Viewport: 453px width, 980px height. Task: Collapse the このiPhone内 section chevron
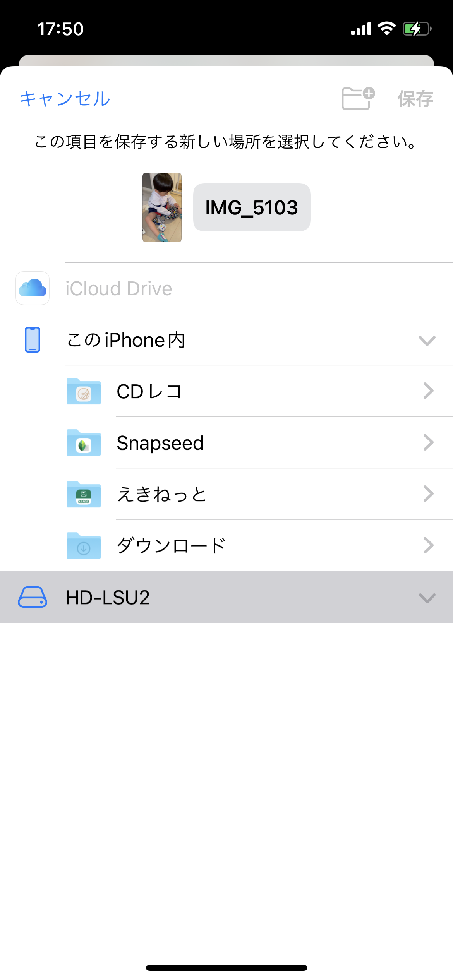427,341
